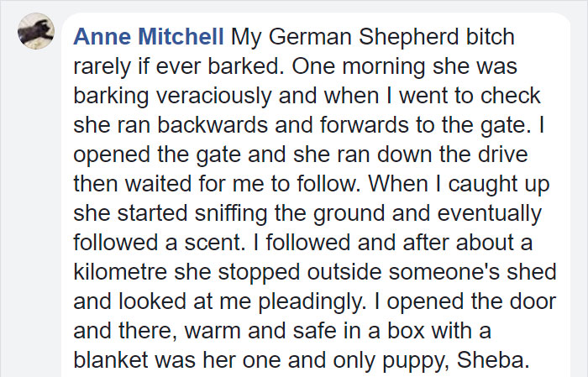Click the word 'kilometre' line's 'outside' word

click(344, 272)
